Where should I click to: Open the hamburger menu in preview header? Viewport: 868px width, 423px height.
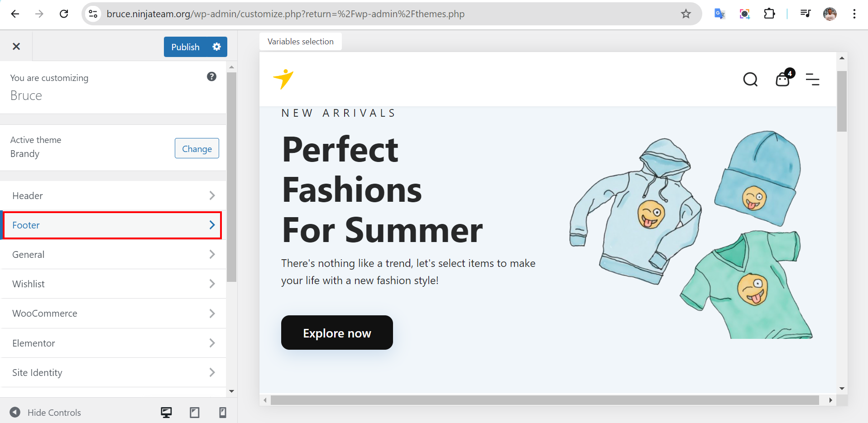(x=812, y=80)
